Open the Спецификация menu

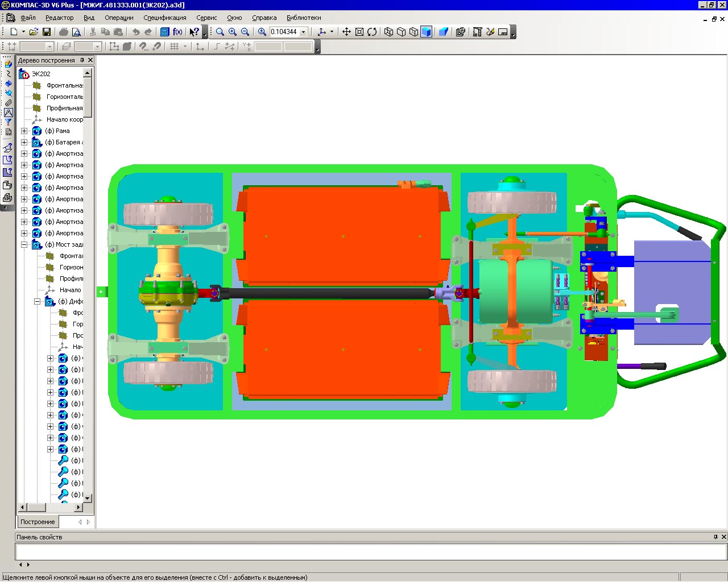point(164,18)
